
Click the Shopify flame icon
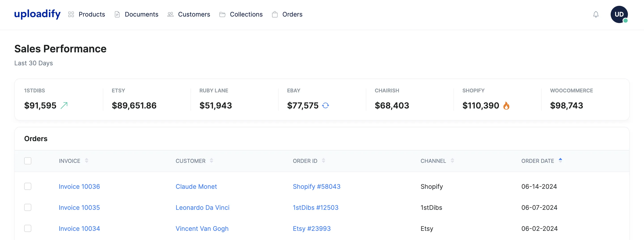pos(506,106)
